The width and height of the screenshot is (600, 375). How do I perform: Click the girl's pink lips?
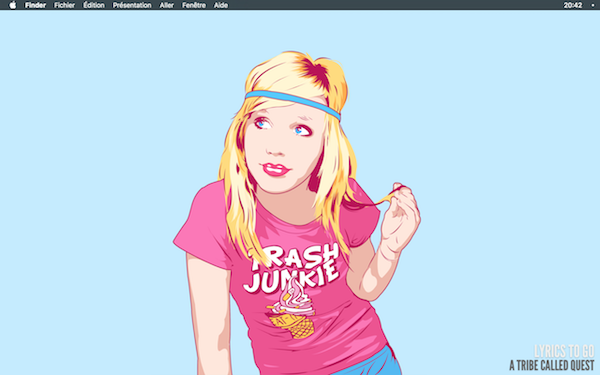(x=275, y=169)
